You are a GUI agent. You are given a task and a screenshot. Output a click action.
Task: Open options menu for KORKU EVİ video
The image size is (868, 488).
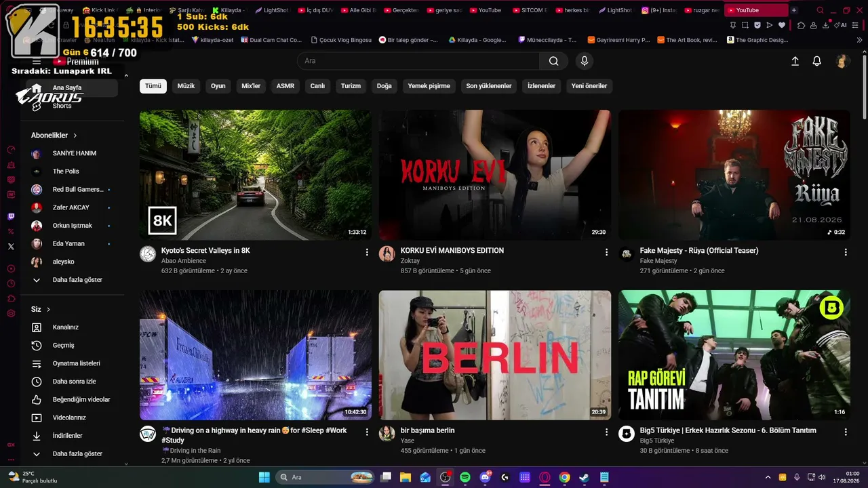[606, 252]
